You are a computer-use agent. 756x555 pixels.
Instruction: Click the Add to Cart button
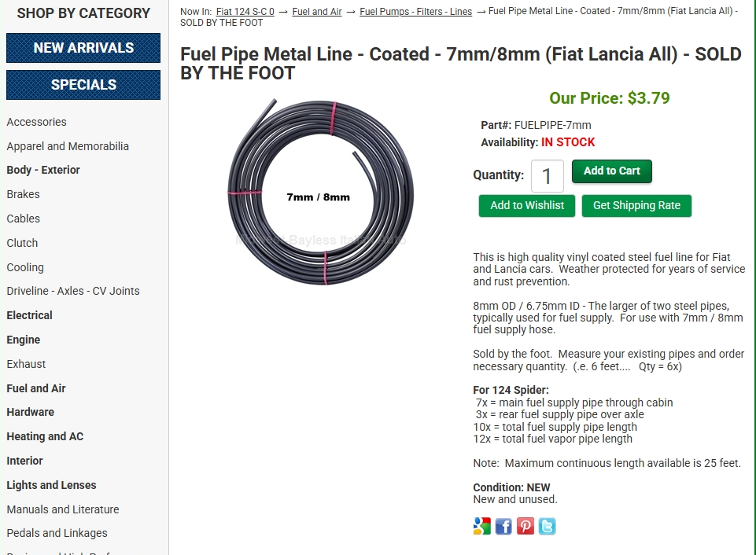[x=612, y=171]
